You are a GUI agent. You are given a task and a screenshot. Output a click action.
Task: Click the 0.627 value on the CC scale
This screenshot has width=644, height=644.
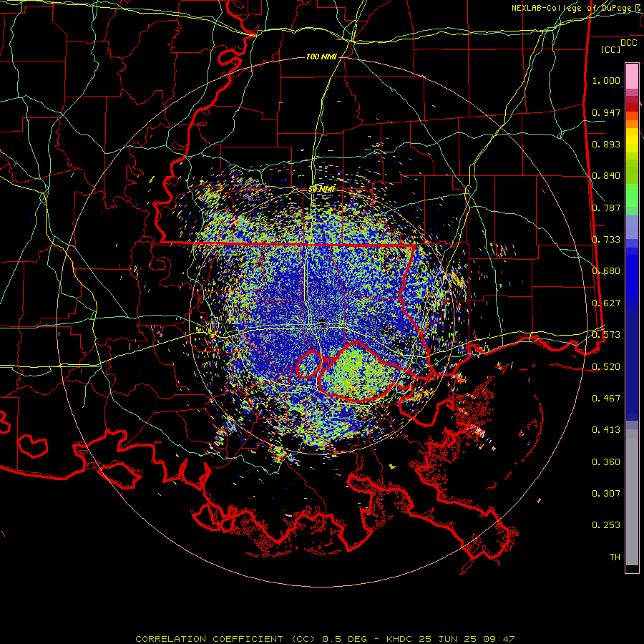[606, 303]
